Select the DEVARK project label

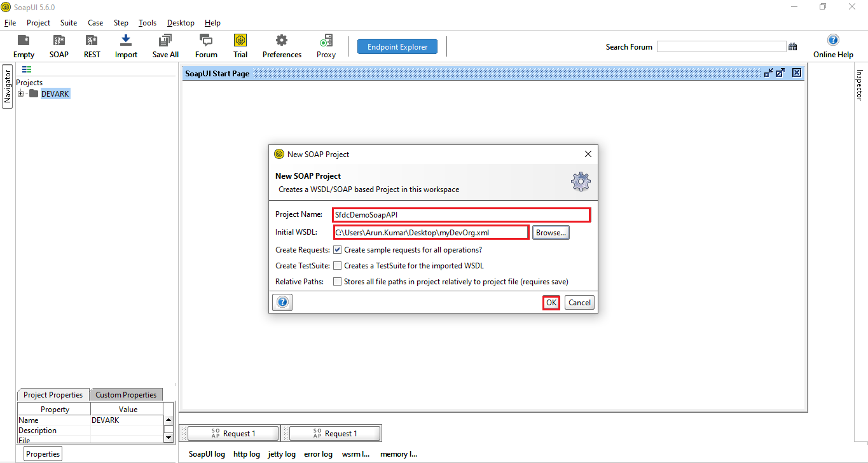click(55, 94)
